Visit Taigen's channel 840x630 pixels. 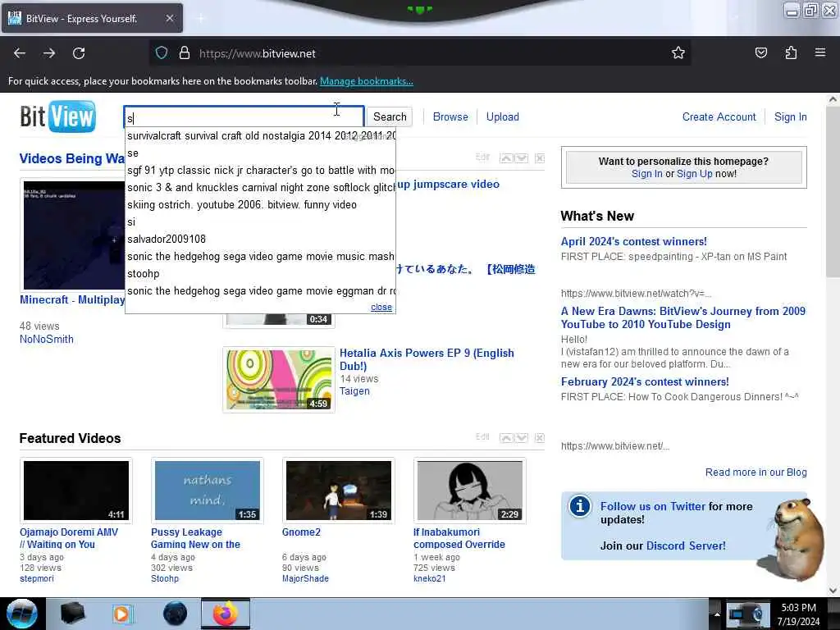pos(354,391)
